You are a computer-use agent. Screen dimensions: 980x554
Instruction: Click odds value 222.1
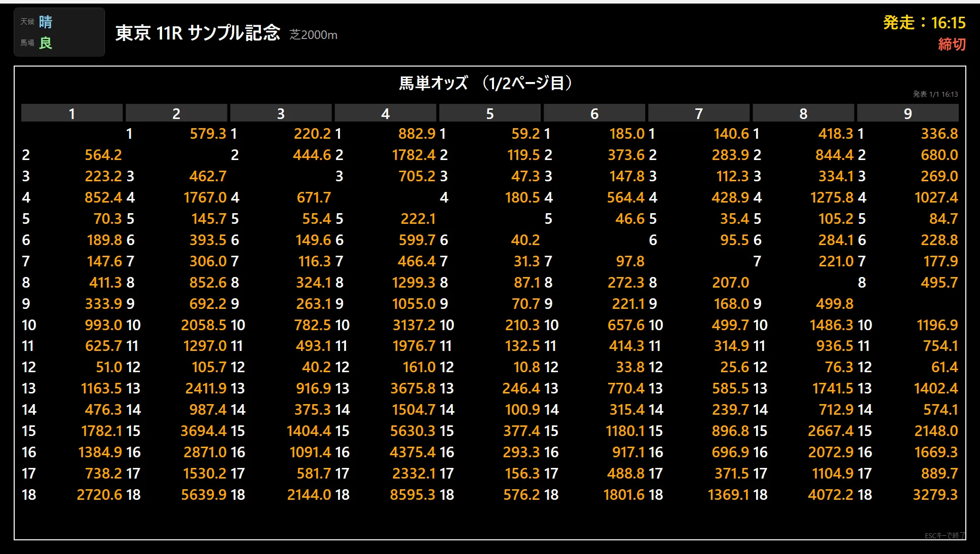[x=418, y=219]
